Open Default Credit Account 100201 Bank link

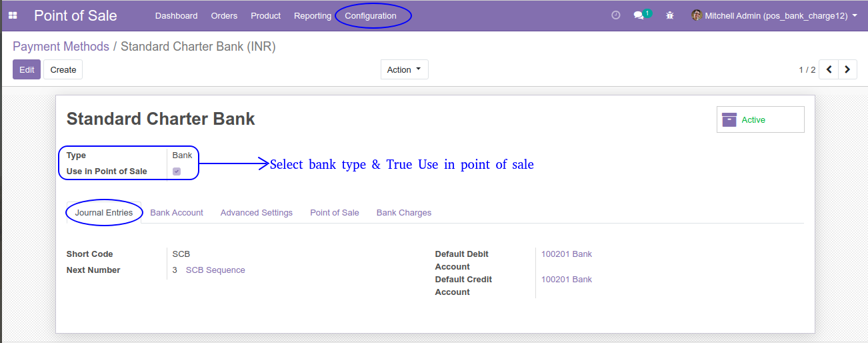coord(567,280)
